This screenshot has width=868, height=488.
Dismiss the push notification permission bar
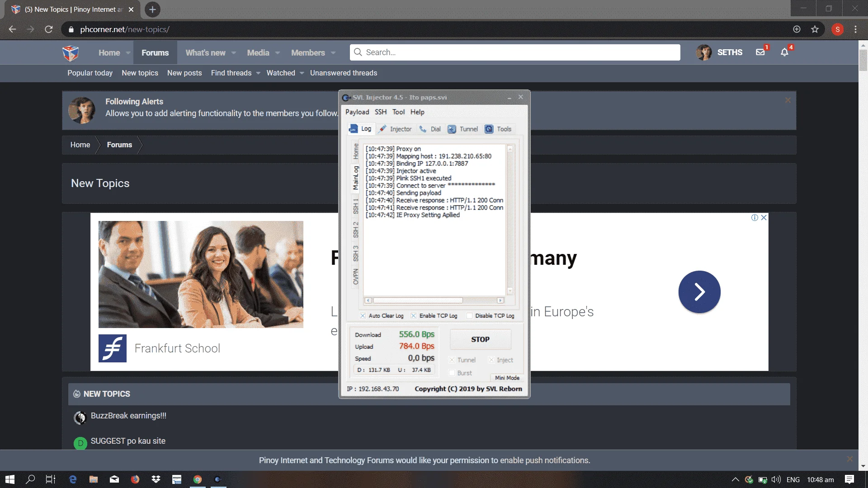pyautogui.click(x=849, y=459)
